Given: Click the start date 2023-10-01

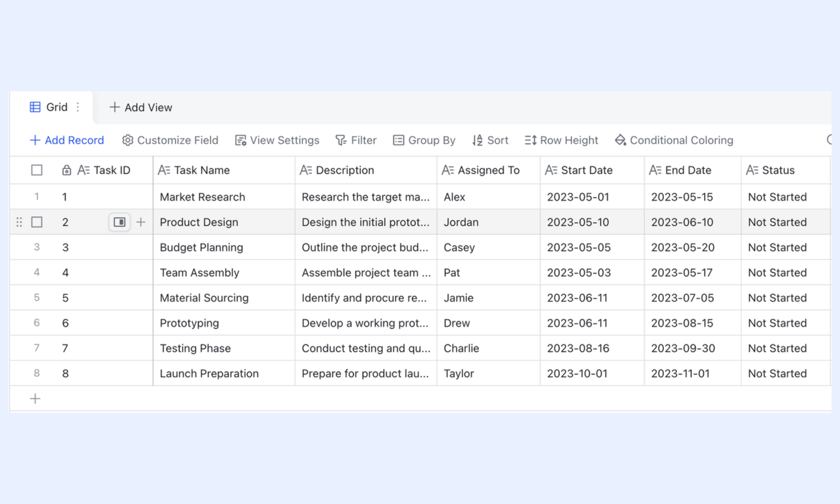Looking at the screenshot, I should tap(593, 373).
